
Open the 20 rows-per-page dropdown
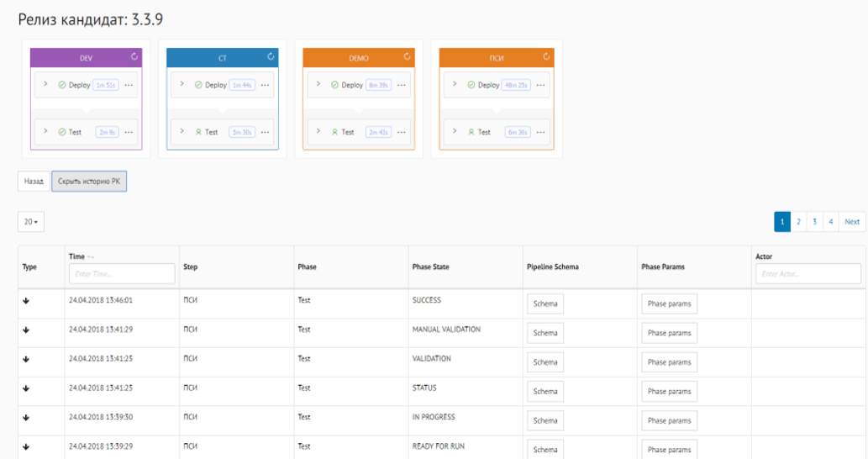pos(31,222)
